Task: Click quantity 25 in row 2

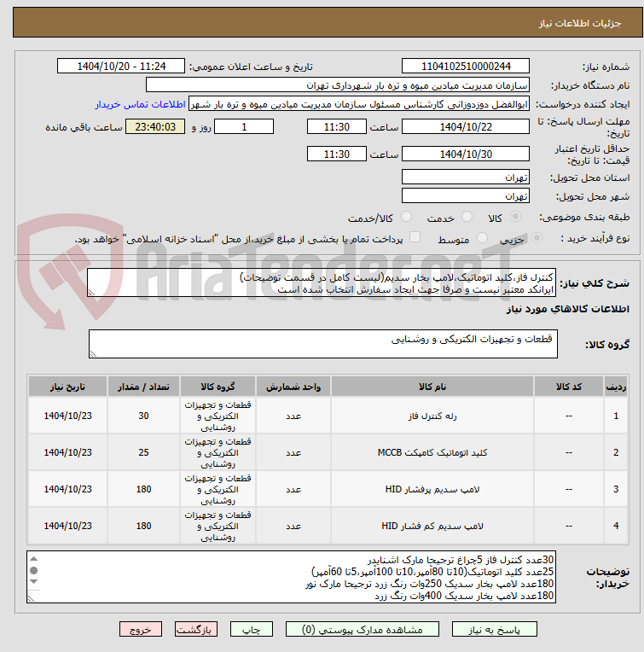Action: click(x=143, y=452)
